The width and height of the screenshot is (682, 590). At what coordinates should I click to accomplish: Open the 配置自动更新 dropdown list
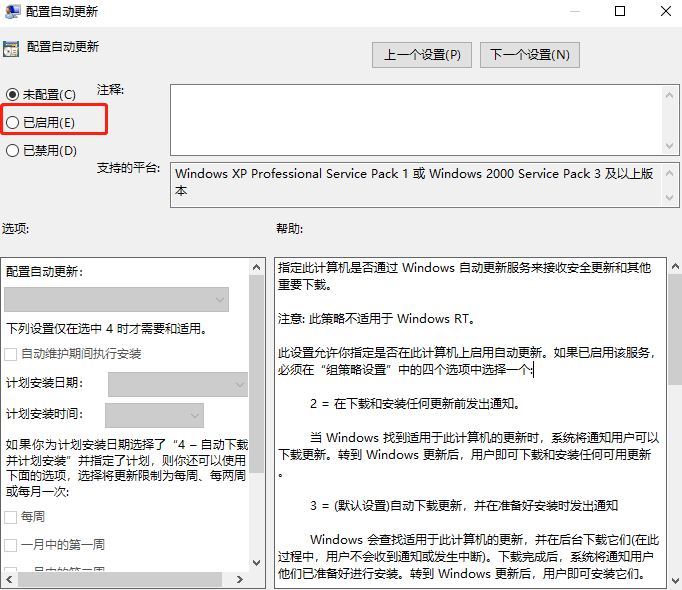click(x=116, y=299)
